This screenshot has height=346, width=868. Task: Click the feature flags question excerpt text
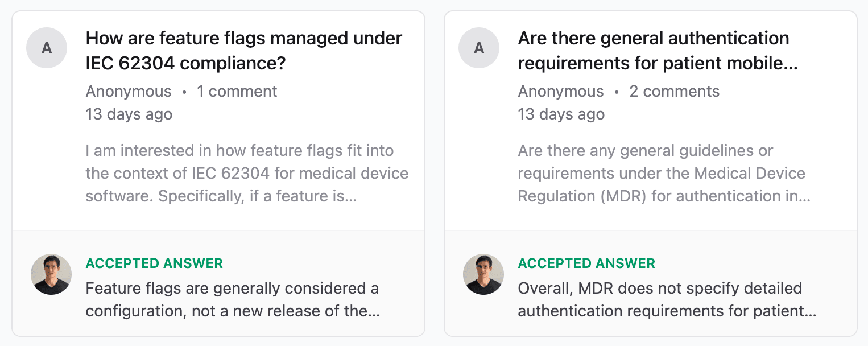pos(247,174)
